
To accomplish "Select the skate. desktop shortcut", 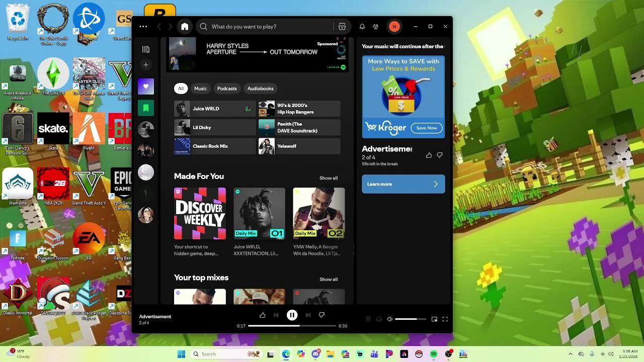I will coord(53,132).
